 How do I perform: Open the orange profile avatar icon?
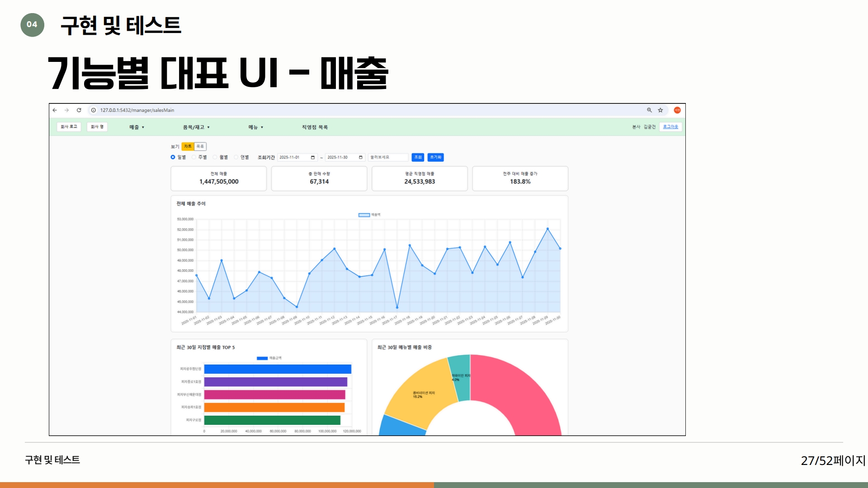677,110
